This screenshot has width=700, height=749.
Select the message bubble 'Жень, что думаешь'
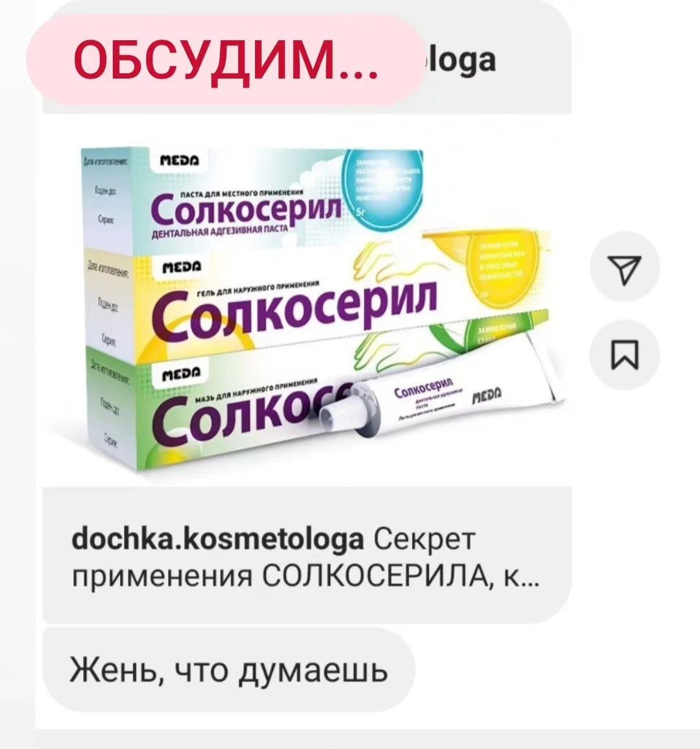click(x=229, y=670)
